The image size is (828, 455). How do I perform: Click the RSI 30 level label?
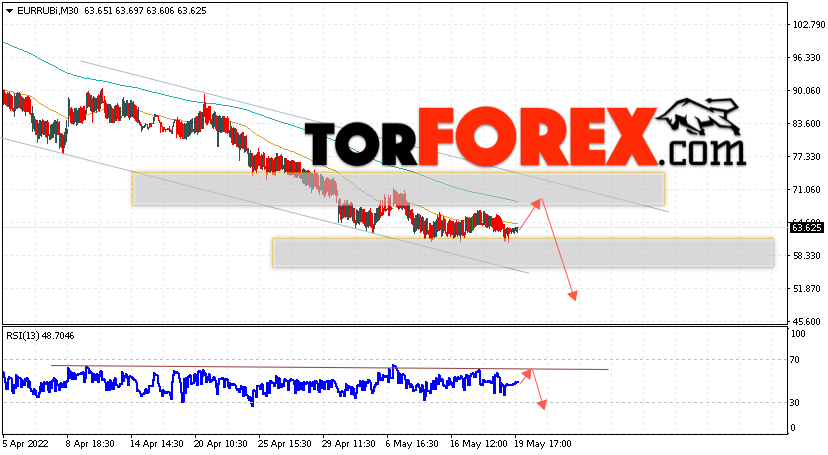pyautogui.click(x=795, y=403)
